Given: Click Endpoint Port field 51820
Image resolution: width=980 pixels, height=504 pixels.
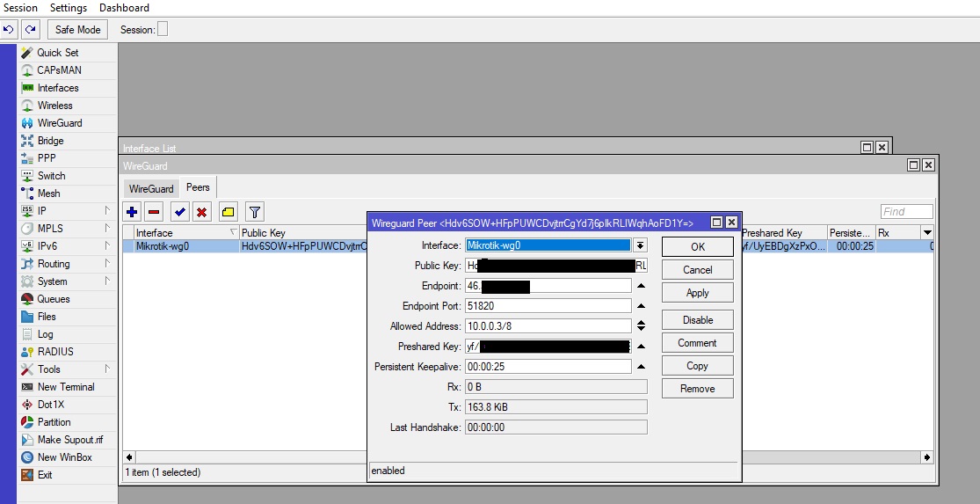Looking at the screenshot, I should (x=548, y=306).
